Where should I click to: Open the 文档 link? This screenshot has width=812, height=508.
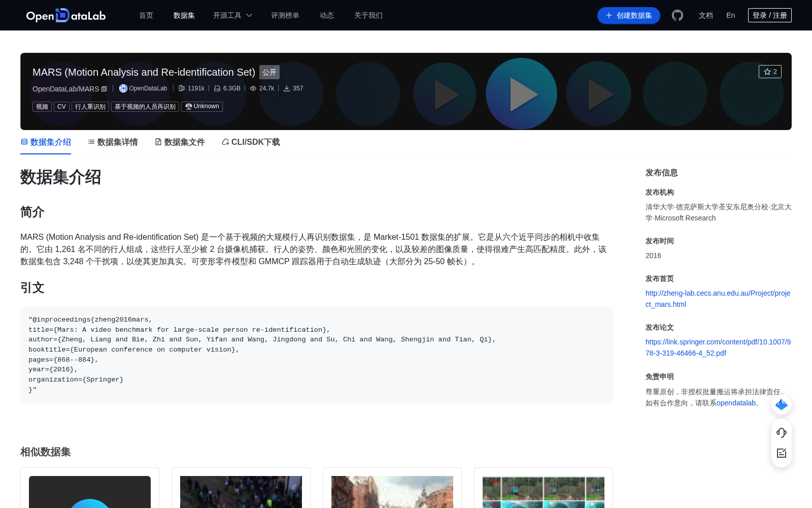tap(706, 15)
